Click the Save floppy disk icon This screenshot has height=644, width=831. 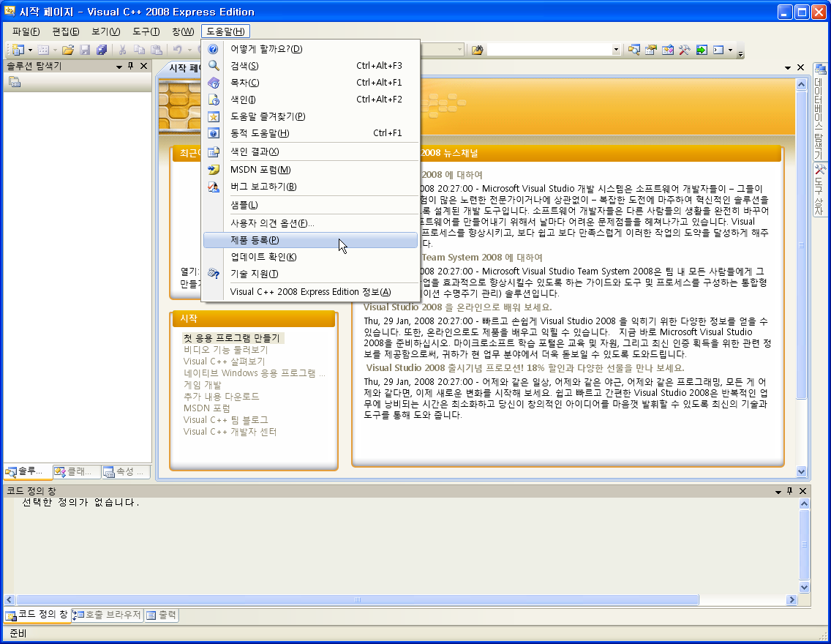pyautogui.click(x=85, y=50)
